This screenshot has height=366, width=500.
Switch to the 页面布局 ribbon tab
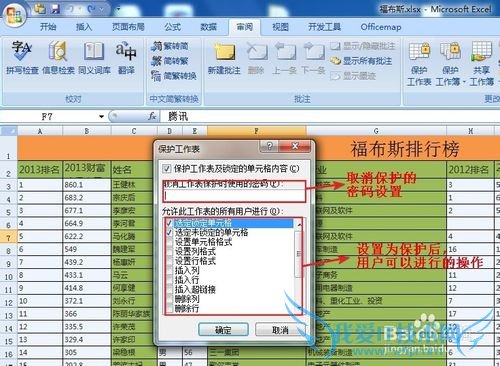(x=128, y=27)
